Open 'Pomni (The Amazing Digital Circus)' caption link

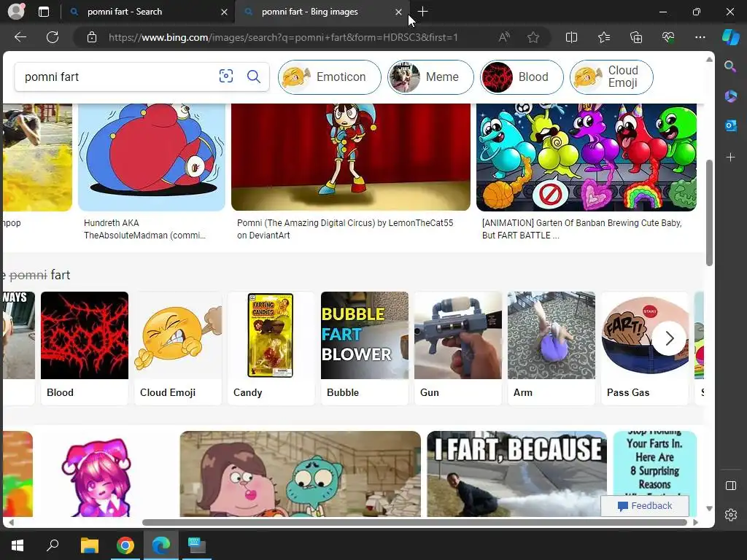[345, 229]
